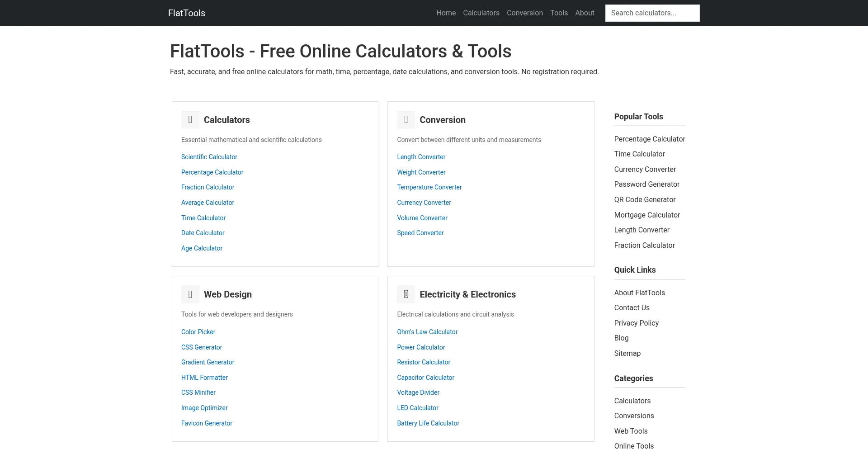Go to the About page in navbar
The image size is (868, 449).
(585, 13)
